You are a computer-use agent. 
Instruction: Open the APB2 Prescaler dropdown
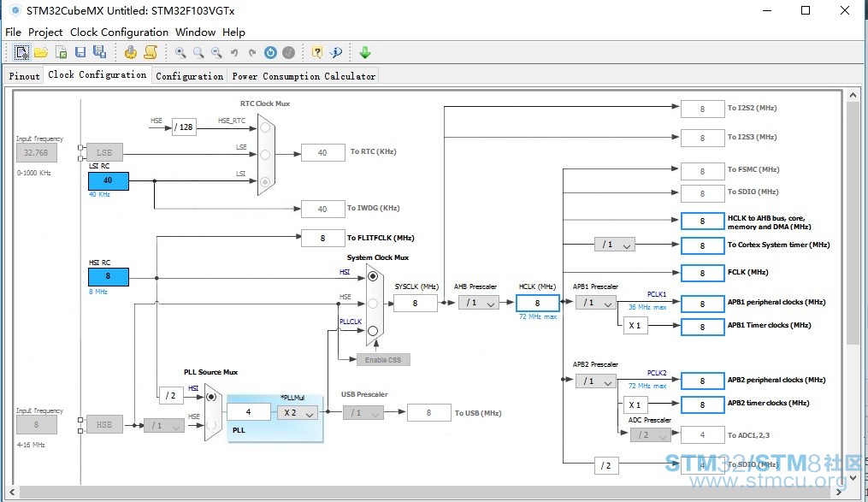[596, 381]
